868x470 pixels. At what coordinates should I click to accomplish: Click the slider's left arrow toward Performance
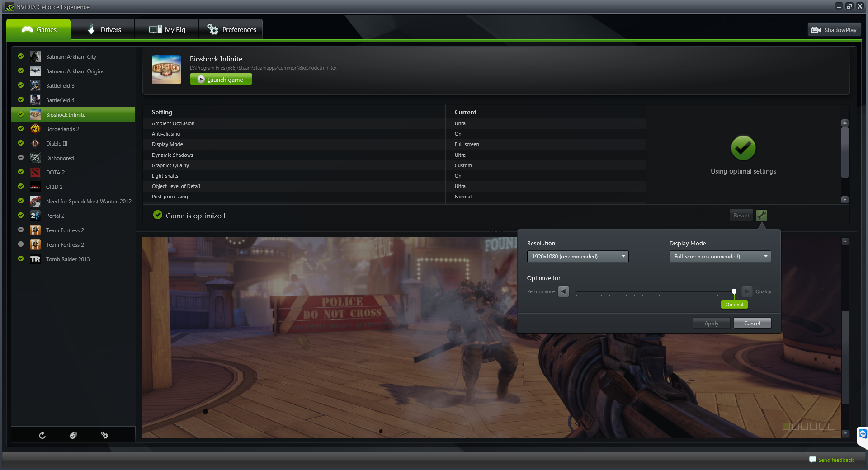(x=563, y=291)
